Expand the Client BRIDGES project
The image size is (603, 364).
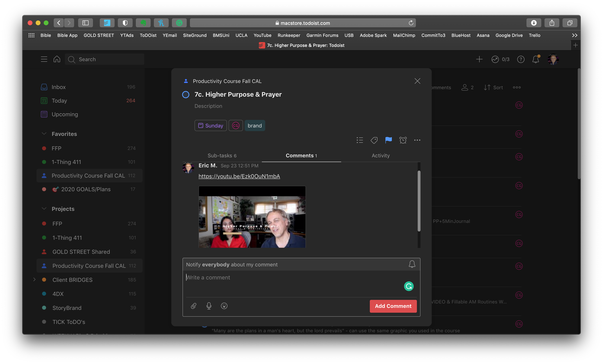[x=34, y=280]
